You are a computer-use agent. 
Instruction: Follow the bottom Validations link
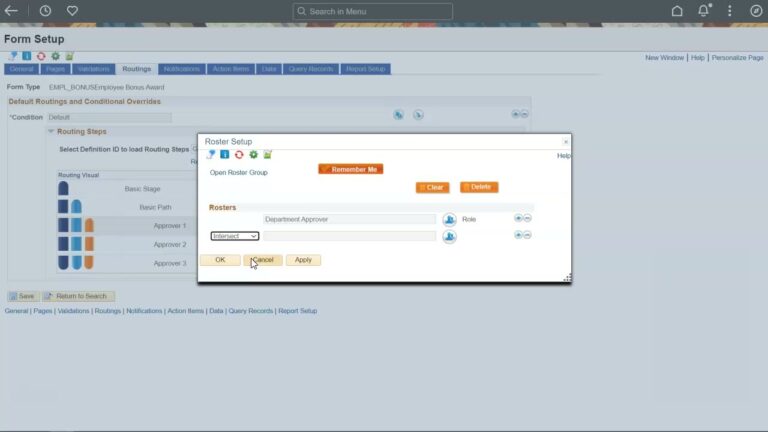click(x=73, y=311)
